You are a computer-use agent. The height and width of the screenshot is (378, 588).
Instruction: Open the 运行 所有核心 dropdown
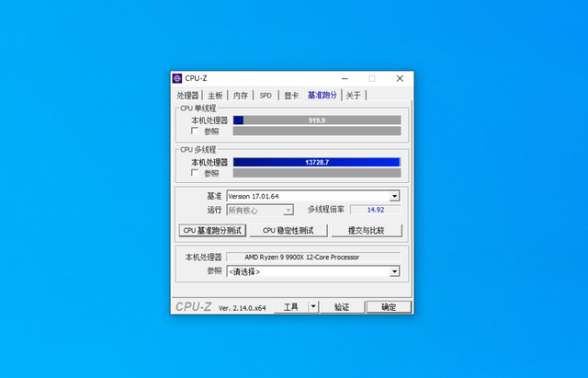tap(288, 210)
